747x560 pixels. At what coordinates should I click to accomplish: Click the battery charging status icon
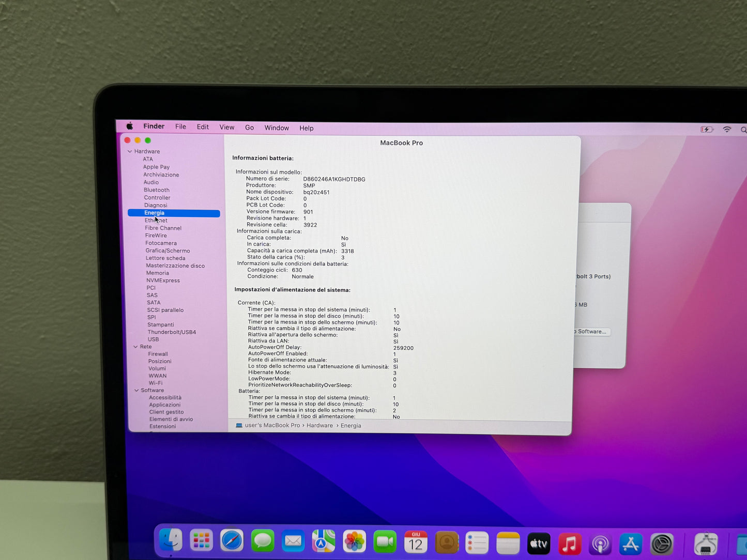707,129
